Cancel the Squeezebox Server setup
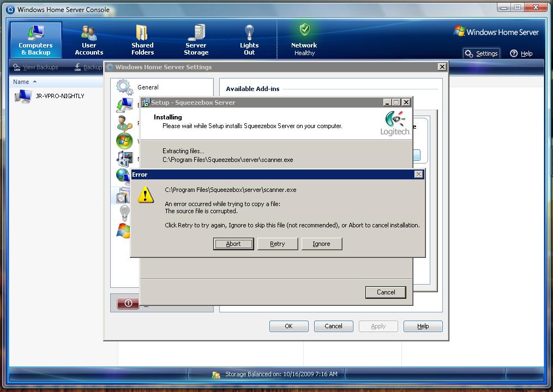Screen dimensions: 553x392 tap(386, 292)
